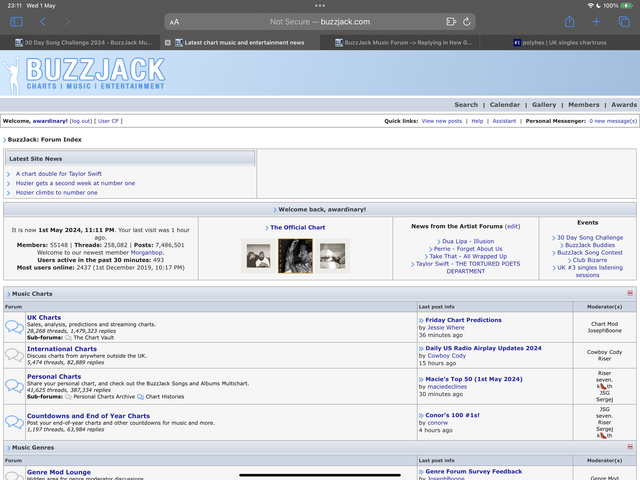
Task: Open Hozier climbs to number one news
Action: [x=57, y=193]
